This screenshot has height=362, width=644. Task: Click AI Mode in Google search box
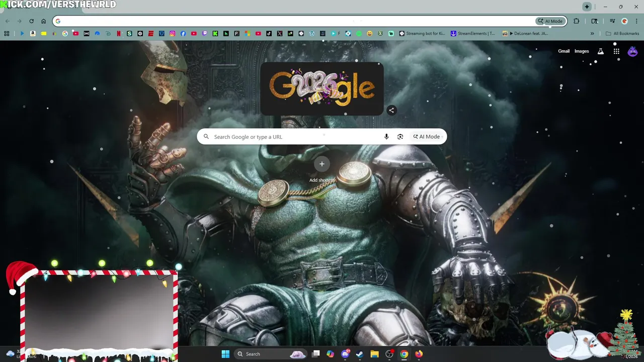pos(427,137)
